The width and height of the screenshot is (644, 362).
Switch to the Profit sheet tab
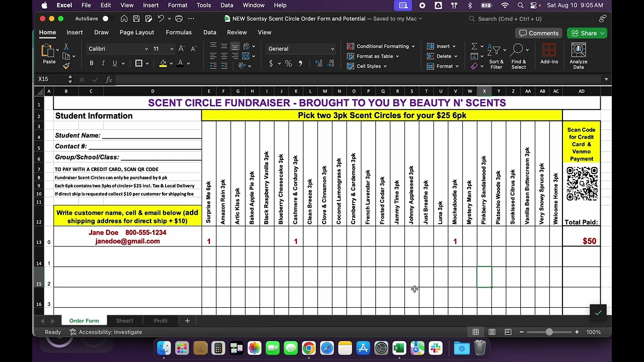click(160, 321)
